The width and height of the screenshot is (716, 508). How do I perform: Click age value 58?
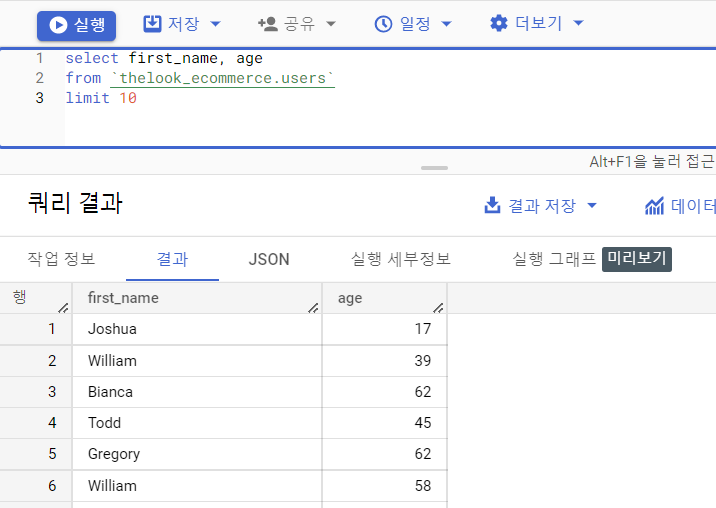(423, 486)
